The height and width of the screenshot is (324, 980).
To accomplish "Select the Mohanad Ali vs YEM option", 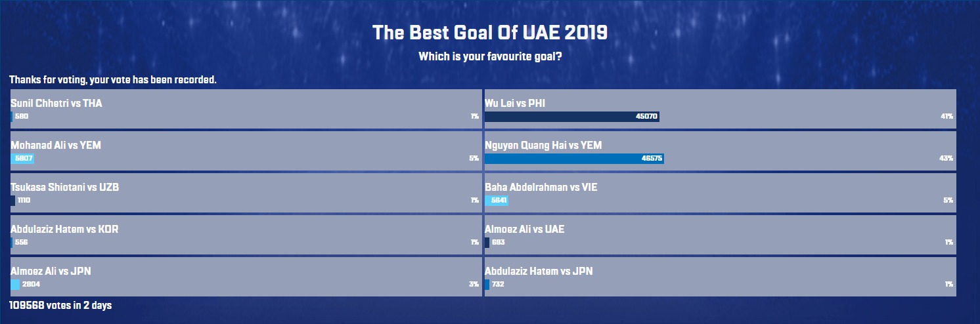I will 246,151.
